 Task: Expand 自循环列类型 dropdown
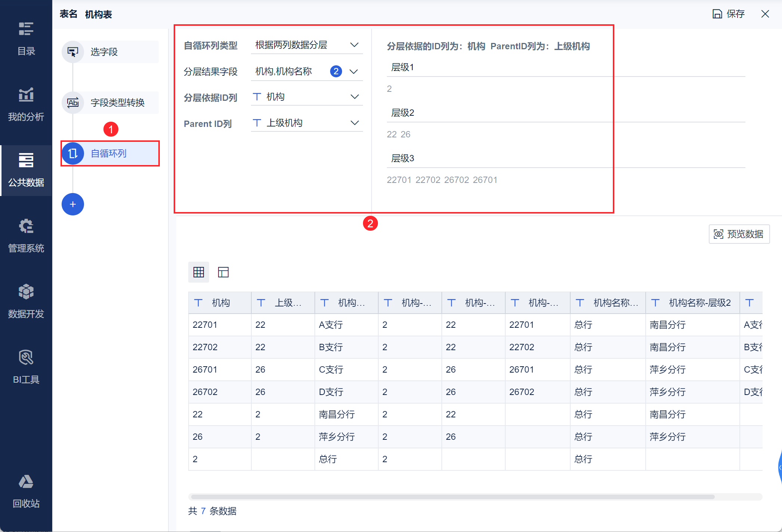pyautogui.click(x=306, y=45)
